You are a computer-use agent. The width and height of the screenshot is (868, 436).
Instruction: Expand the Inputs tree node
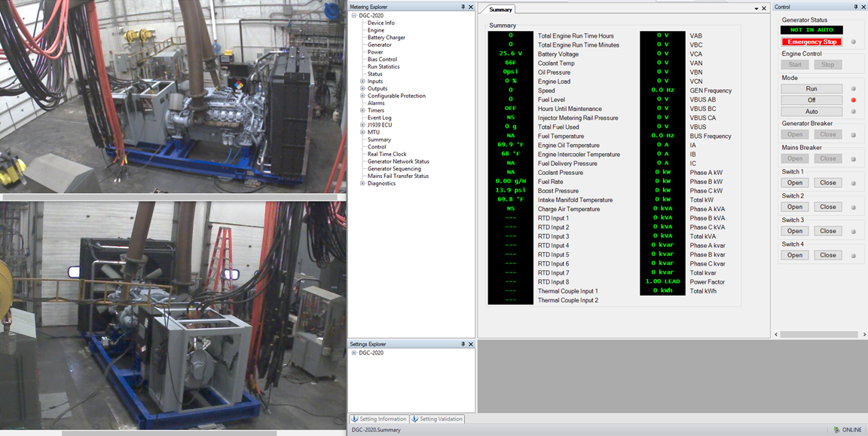coord(362,81)
